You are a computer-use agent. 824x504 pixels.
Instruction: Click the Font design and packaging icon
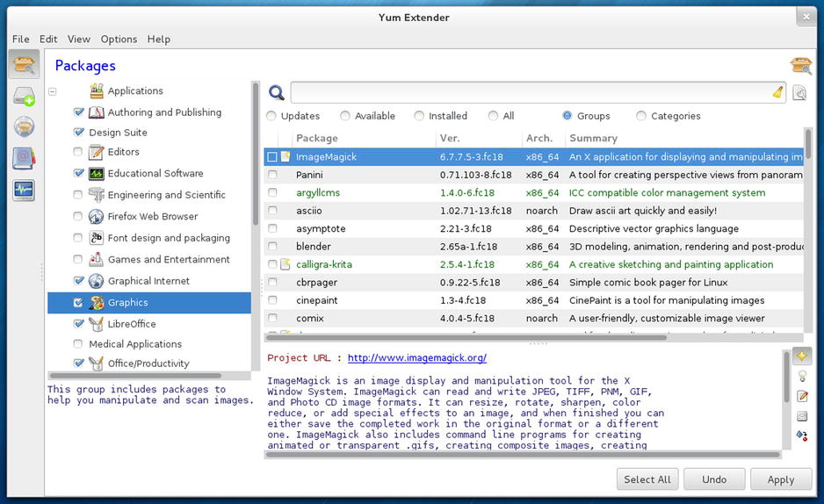tap(96, 238)
